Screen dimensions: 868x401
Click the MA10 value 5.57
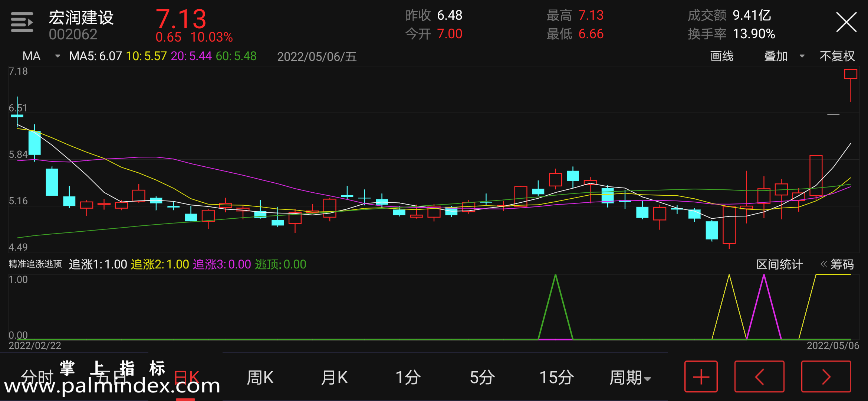[146, 56]
